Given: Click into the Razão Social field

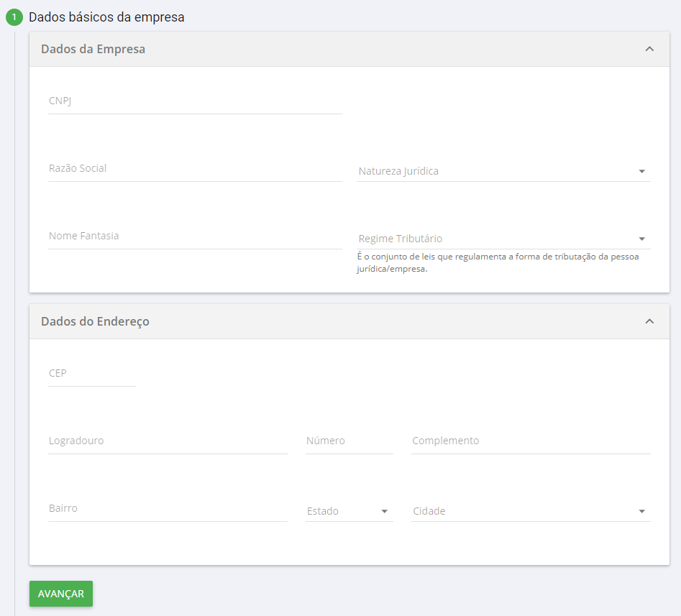Looking at the screenshot, I should pos(194,169).
